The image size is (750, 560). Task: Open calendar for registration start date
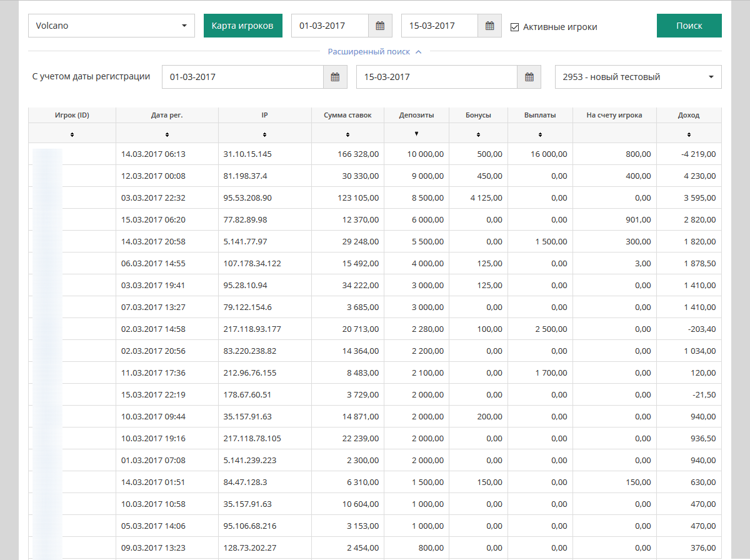tap(335, 77)
